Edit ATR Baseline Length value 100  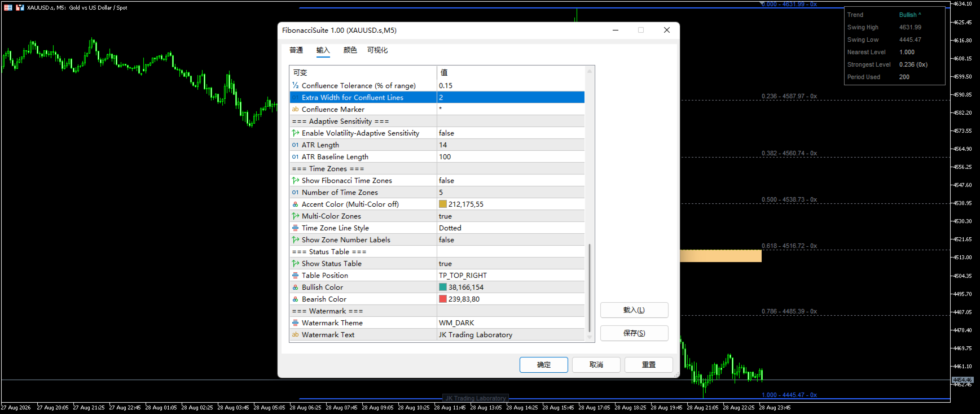(511, 156)
